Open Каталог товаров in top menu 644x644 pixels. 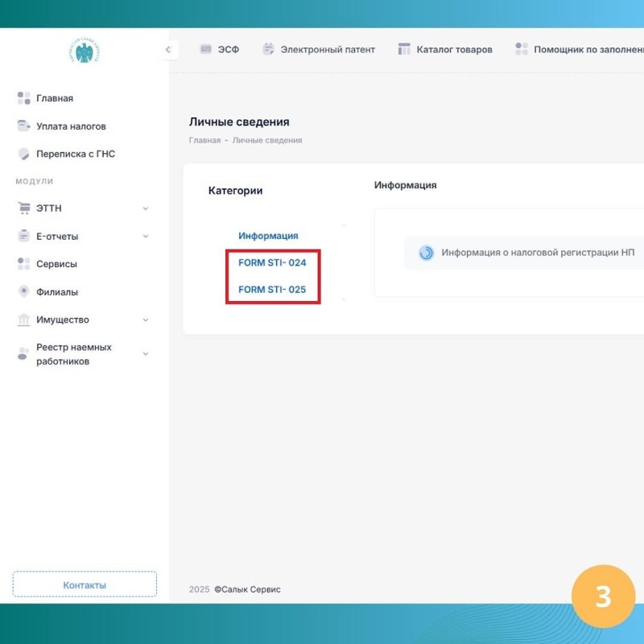point(445,50)
